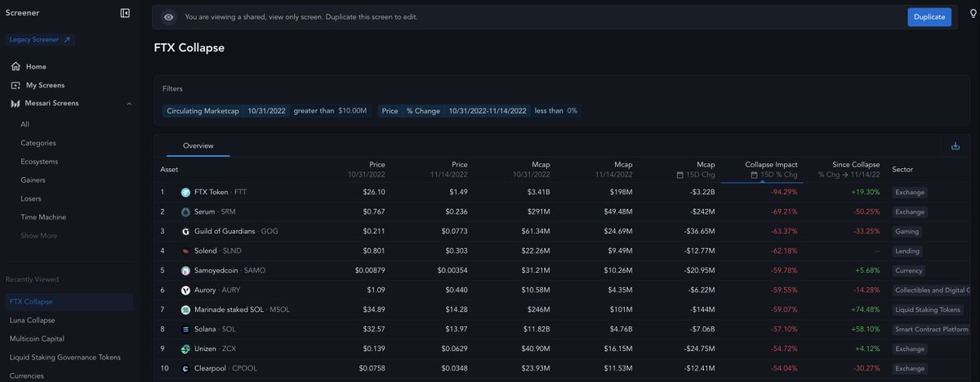980x382 pixels.
Task: Select All under Messari Screens
Action: click(x=25, y=124)
